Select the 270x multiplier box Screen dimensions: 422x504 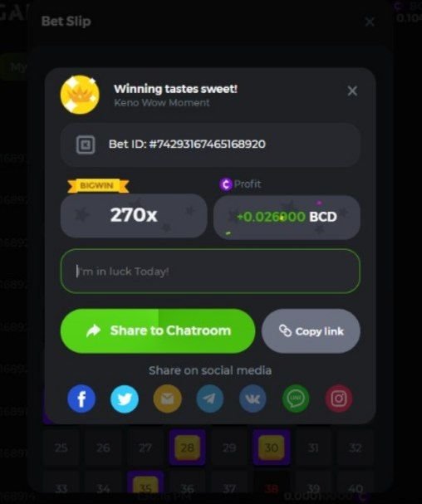click(134, 215)
